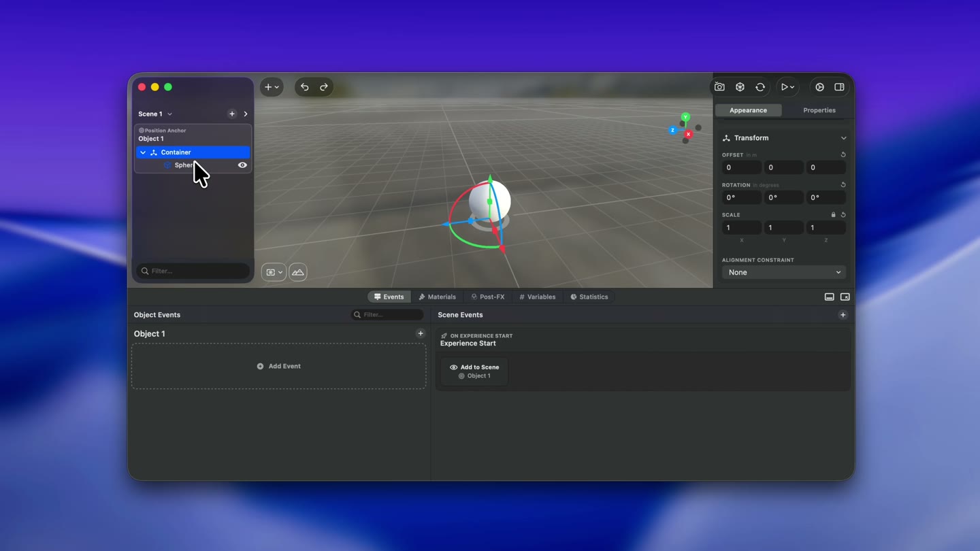Click the blue Z axis on orientation gizmo
This screenshot has width=980, height=551.
(672, 130)
